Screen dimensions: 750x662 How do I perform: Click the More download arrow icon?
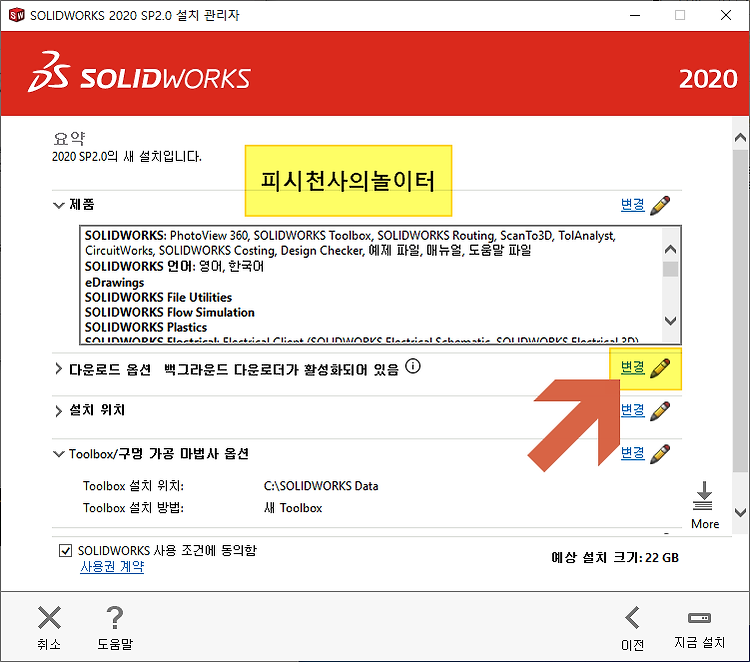[x=703, y=496]
